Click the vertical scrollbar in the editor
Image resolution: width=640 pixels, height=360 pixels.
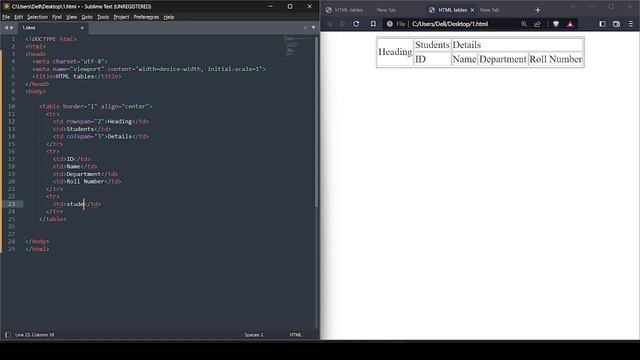316,122
